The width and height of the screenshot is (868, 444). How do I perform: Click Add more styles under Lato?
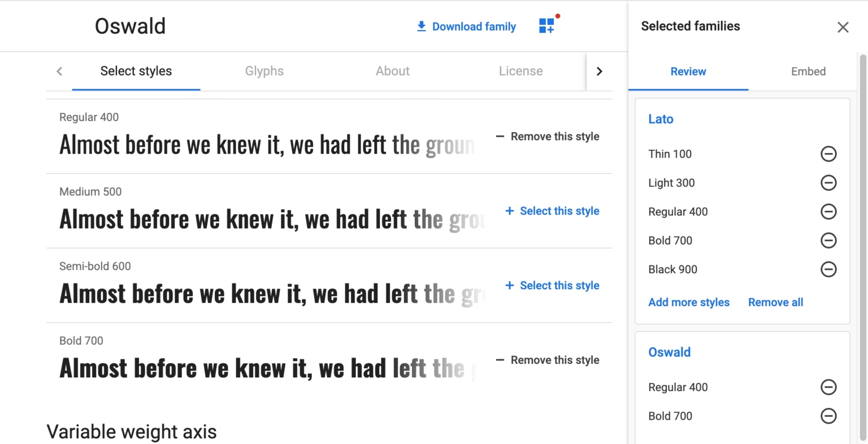coord(689,302)
